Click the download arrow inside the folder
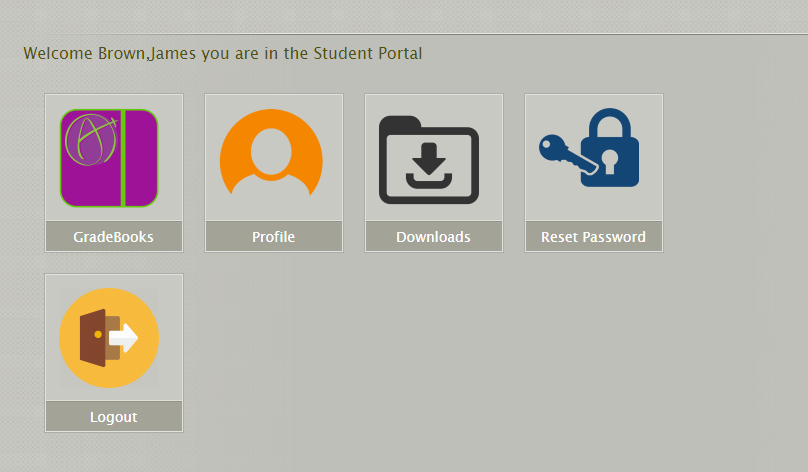Image resolution: width=808 pixels, height=472 pixels. pos(429,159)
